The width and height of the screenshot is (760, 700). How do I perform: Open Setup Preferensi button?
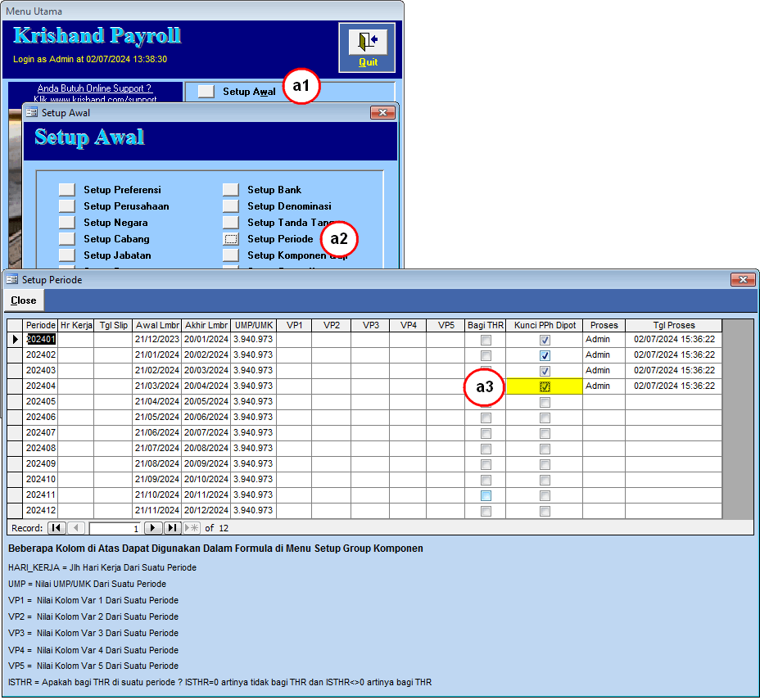coord(67,190)
